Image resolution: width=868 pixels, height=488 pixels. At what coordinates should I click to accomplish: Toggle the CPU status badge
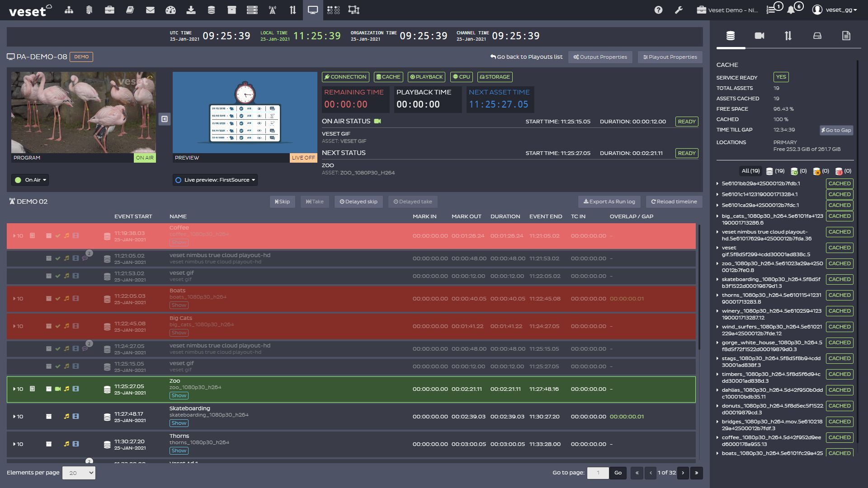pyautogui.click(x=461, y=77)
